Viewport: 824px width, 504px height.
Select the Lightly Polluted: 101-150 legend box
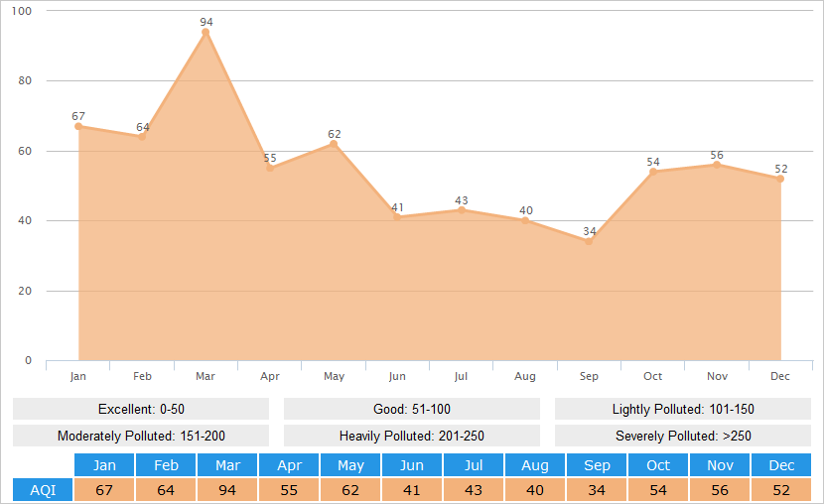pyautogui.click(x=683, y=410)
